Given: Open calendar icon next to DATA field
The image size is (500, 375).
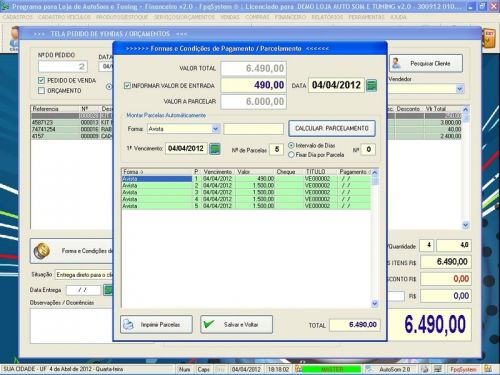Looking at the screenshot, I should [x=371, y=85].
